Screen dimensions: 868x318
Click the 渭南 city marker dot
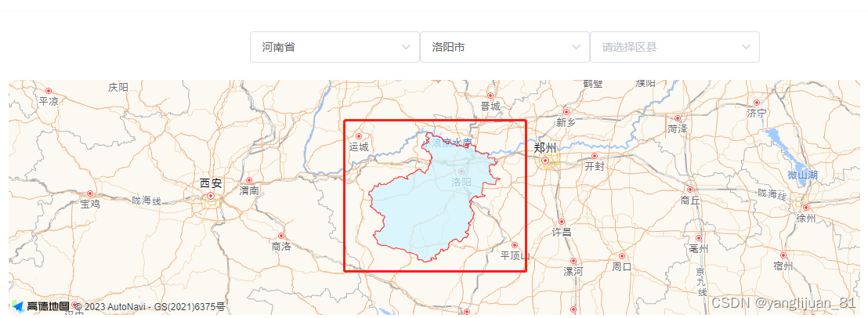point(249,180)
